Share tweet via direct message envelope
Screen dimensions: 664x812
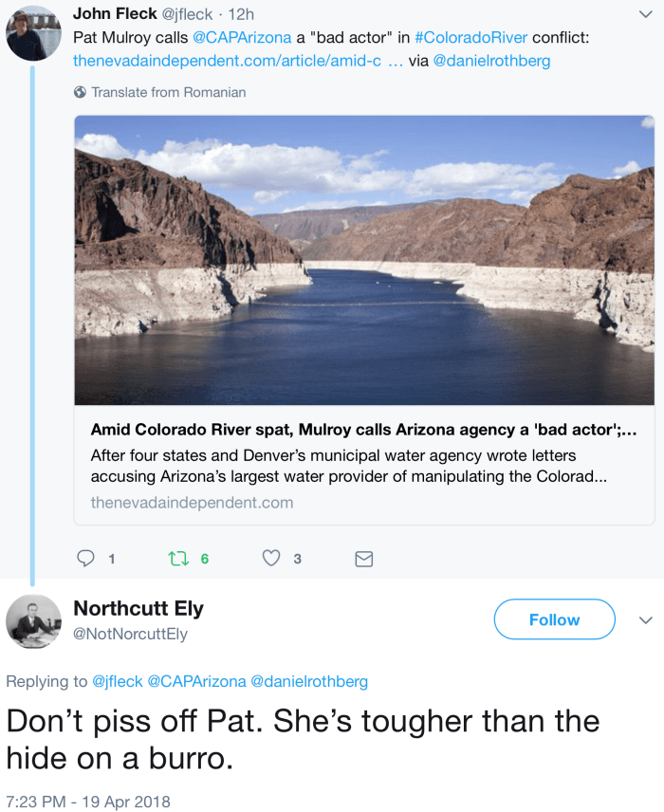[x=363, y=559]
